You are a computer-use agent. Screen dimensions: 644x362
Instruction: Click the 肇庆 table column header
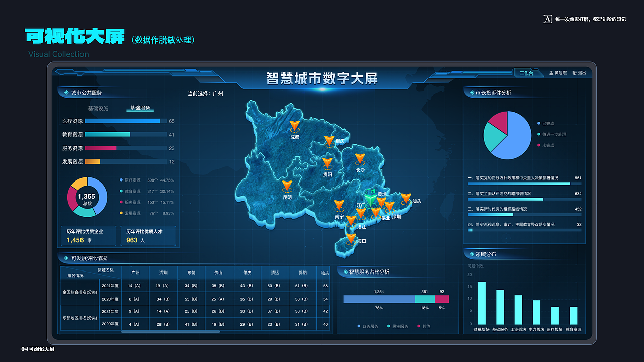pos(247,273)
